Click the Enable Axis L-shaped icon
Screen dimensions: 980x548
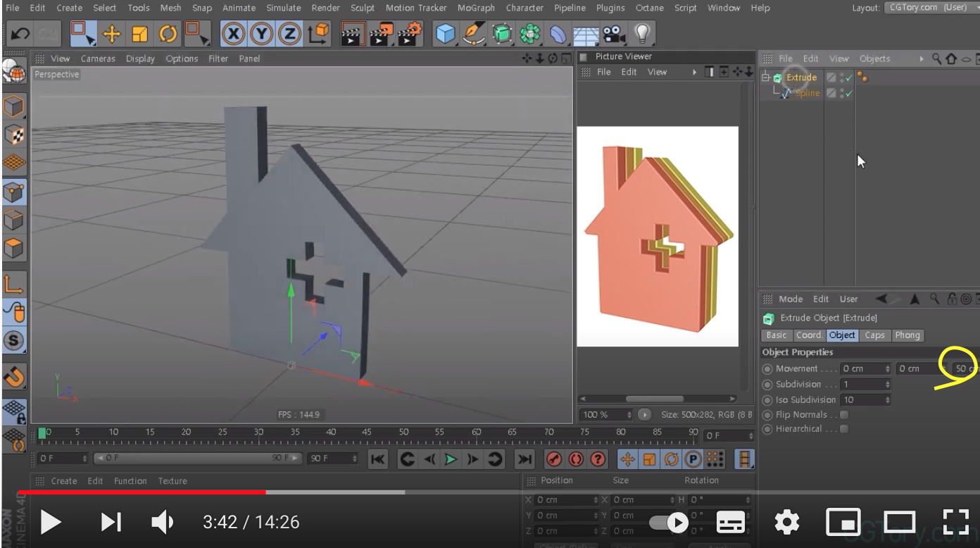tap(14, 285)
